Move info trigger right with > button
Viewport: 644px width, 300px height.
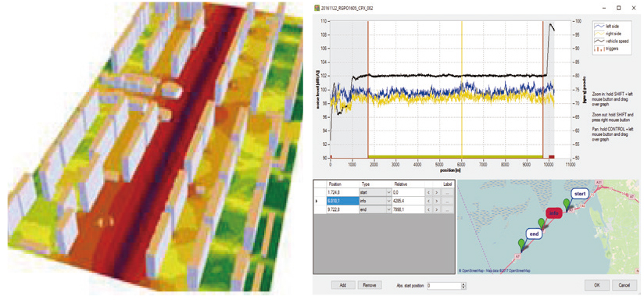tap(437, 201)
